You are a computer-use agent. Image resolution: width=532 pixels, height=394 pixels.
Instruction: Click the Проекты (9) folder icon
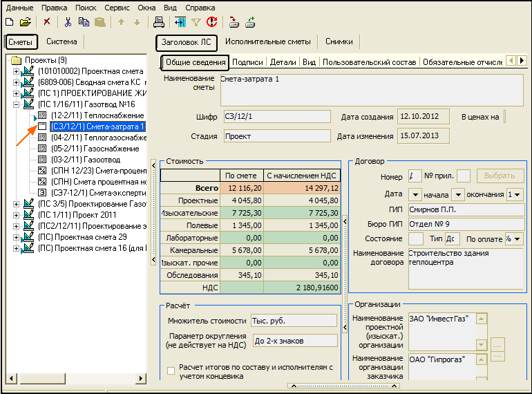click(x=17, y=60)
